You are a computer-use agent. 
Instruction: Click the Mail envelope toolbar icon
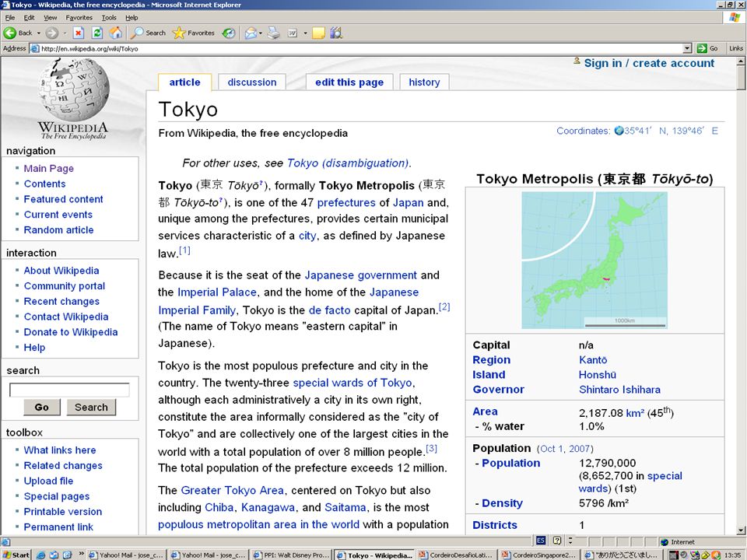click(251, 33)
